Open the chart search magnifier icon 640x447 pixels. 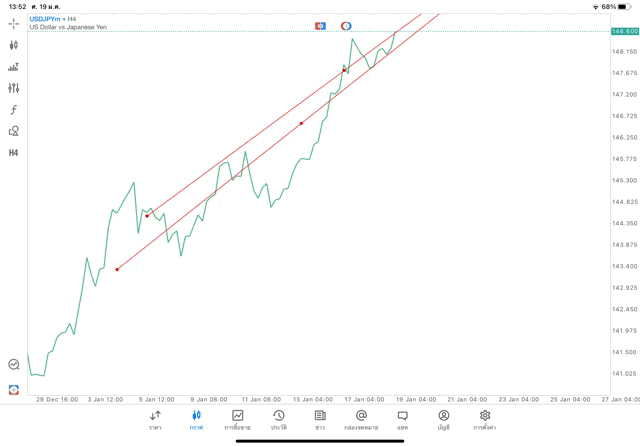coord(14,365)
